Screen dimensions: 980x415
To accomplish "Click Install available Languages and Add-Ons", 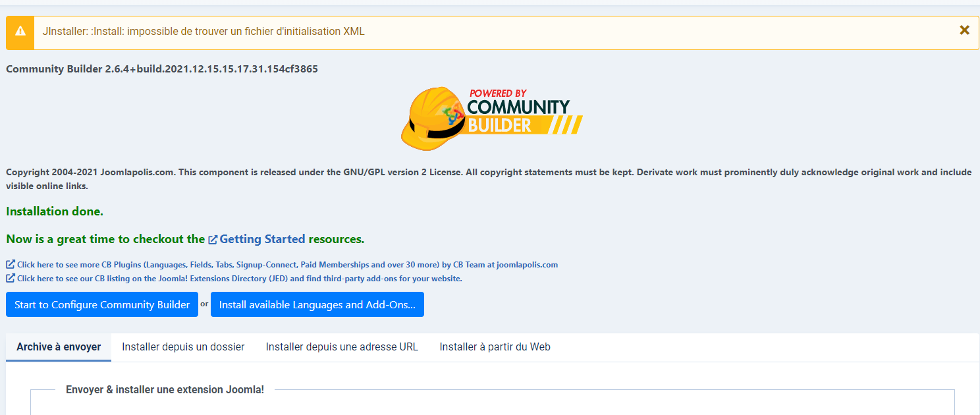I will tap(317, 304).
